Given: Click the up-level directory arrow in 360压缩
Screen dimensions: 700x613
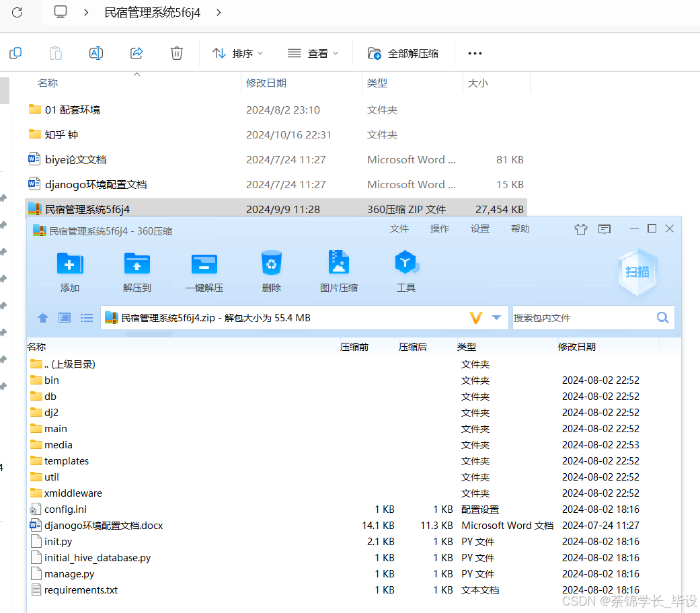Looking at the screenshot, I should [42, 317].
